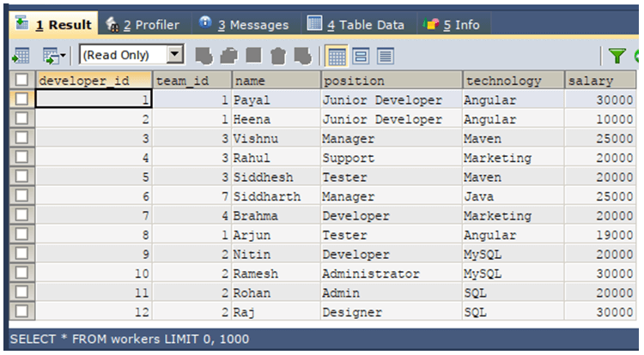Select Arjun's salary cell 19000

(600, 234)
